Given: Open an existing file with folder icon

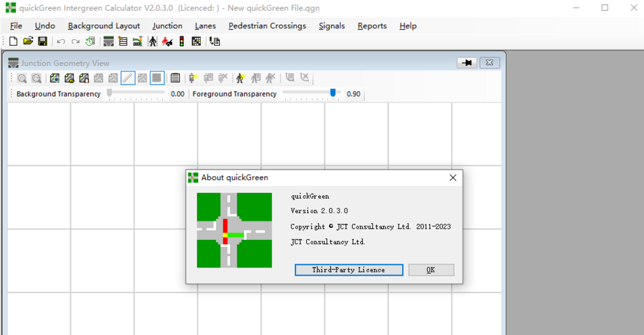Looking at the screenshot, I should (28, 42).
